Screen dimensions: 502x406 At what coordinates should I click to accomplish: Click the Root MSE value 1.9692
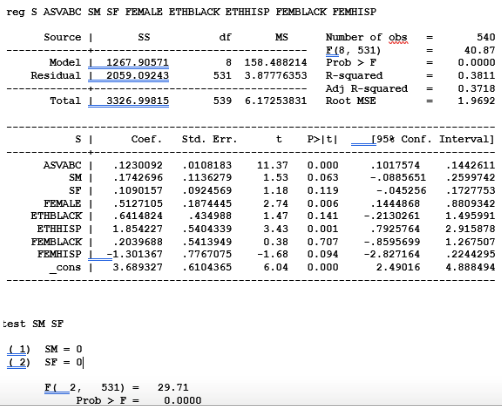tap(476, 101)
